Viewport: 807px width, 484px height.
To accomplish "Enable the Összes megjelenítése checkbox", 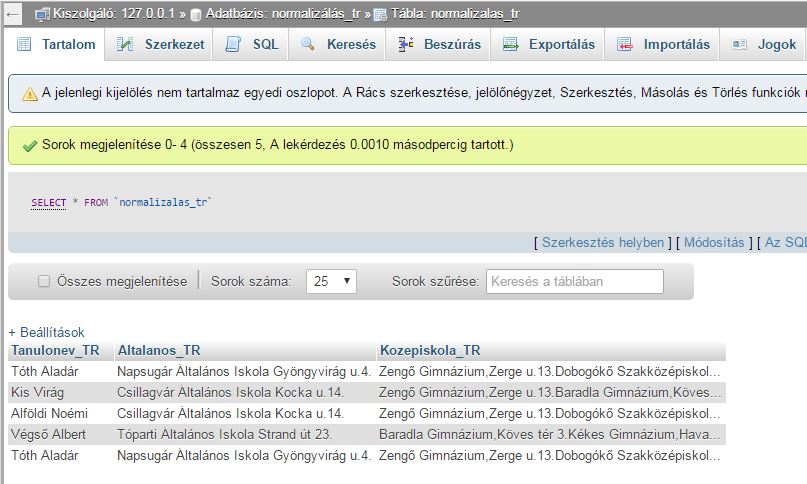I will click(44, 282).
